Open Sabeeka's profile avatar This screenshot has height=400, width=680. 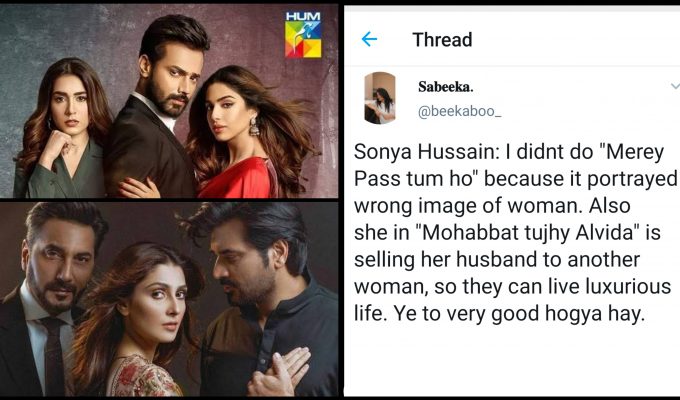point(380,98)
